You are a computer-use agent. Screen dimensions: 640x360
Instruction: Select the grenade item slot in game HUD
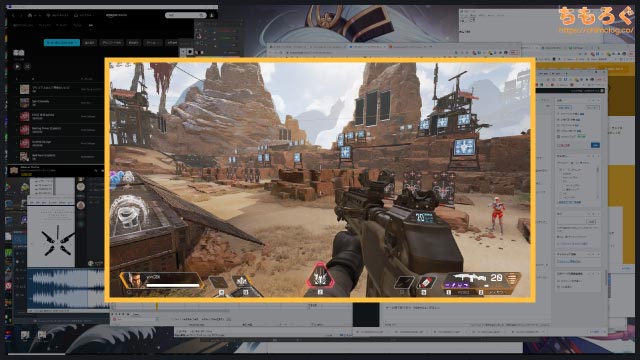pos(425,282)
